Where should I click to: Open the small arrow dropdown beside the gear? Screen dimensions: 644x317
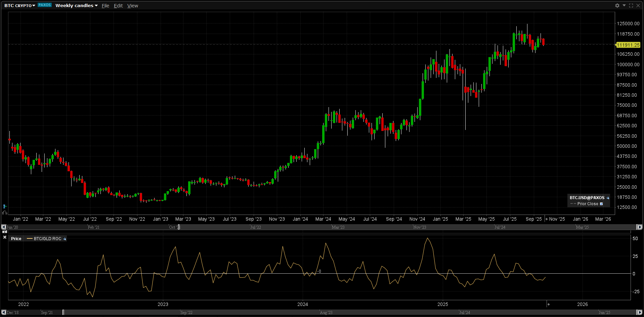coord(624,5)
